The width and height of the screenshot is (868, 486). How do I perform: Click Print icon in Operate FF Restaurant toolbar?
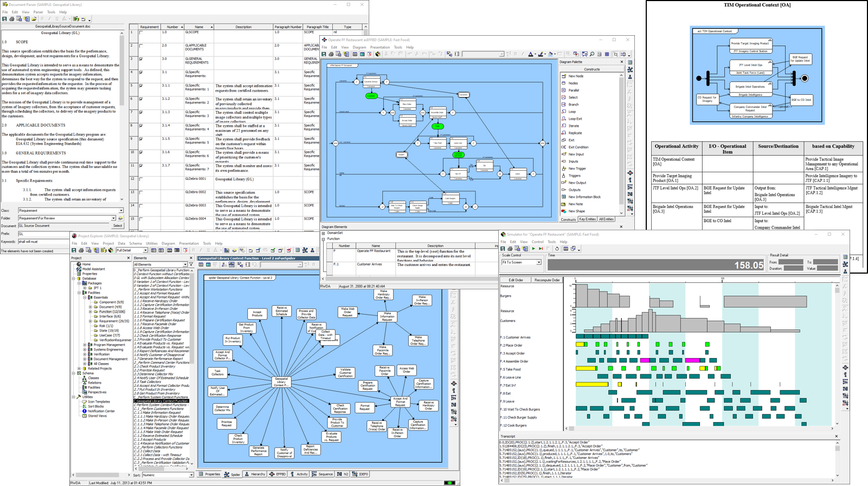331,54
